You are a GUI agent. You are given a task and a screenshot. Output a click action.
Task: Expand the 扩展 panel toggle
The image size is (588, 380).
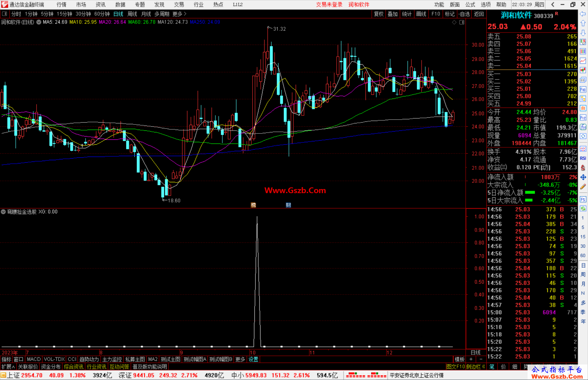pyautogui.click(x=8, y=367)
